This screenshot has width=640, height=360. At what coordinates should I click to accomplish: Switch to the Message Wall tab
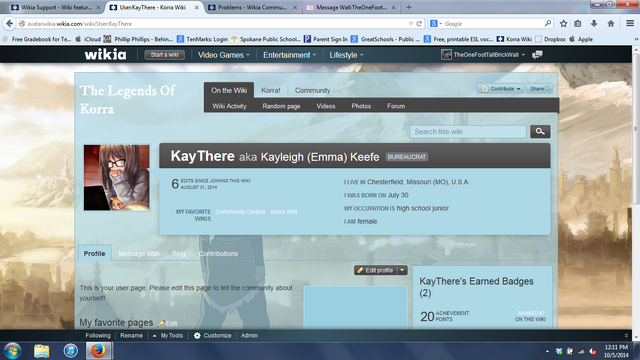pos(139,253)
